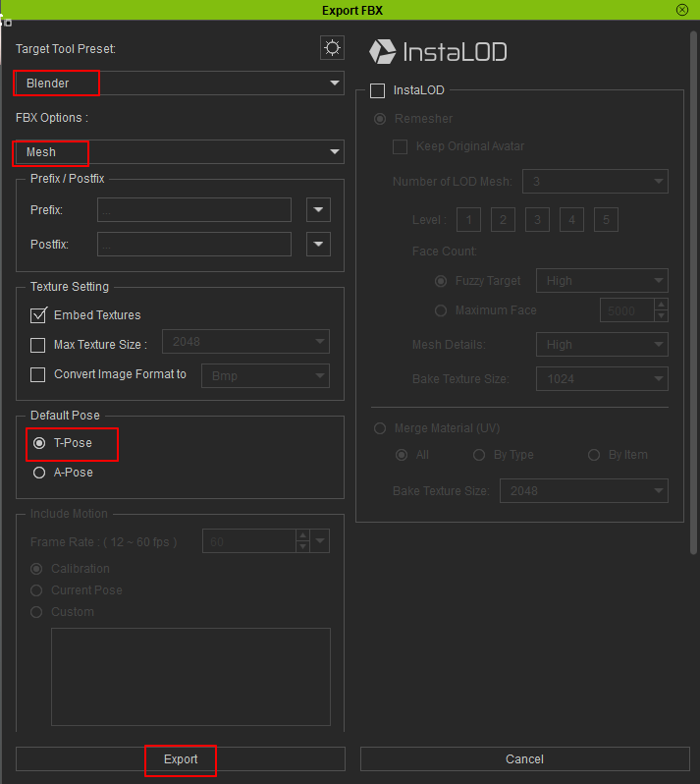Select the By Item merge radio button
This screenshot has width=700, height=784.
pos(594,455)
